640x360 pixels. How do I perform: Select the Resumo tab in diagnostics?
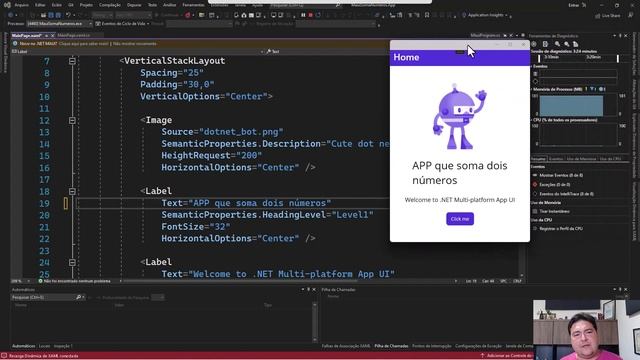(x=538, y=159)
